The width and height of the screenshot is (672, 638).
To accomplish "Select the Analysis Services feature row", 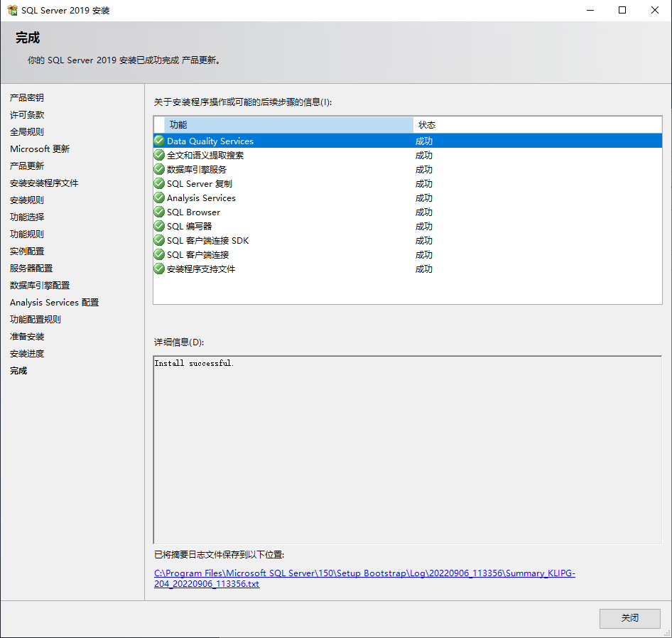I will click(408, 198).
